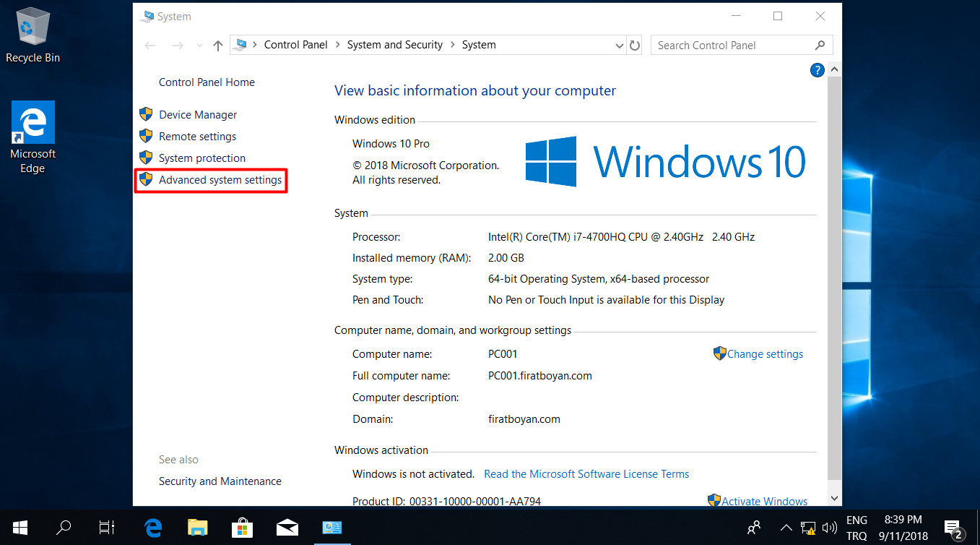980x545 pixels.
Task: Launch Edge from the taskbar
Action: 152,528
